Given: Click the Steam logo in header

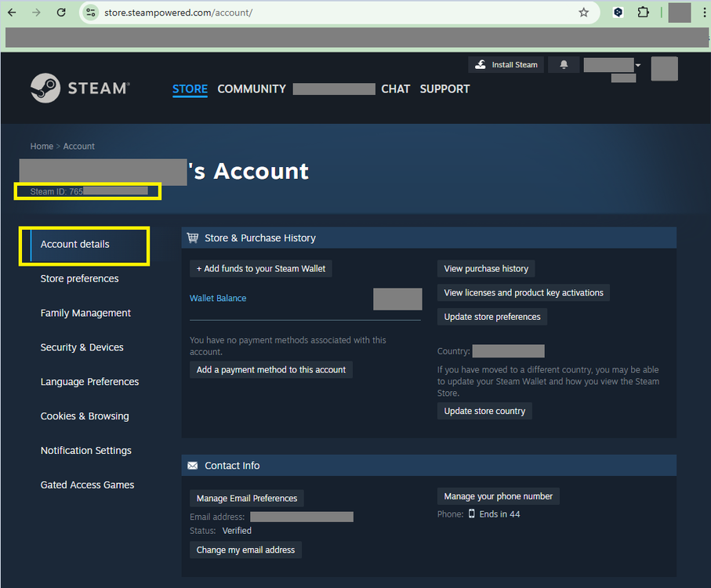Looking at the screenshot, I should (x=80, y=89).
